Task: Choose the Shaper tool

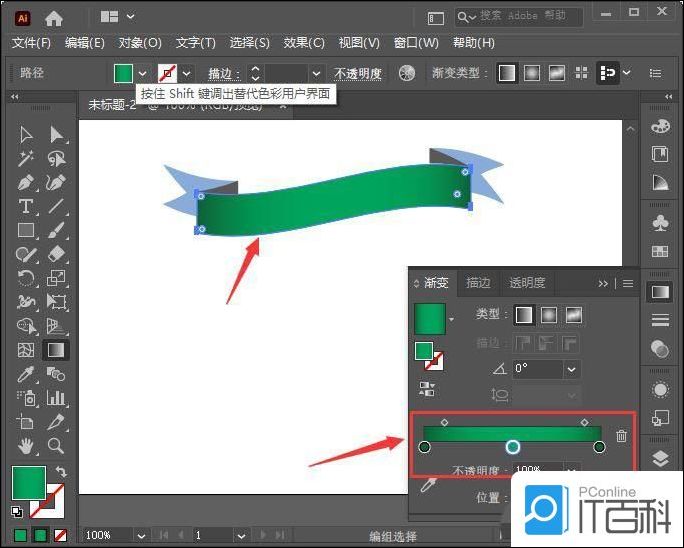Action: coord(26,254)
